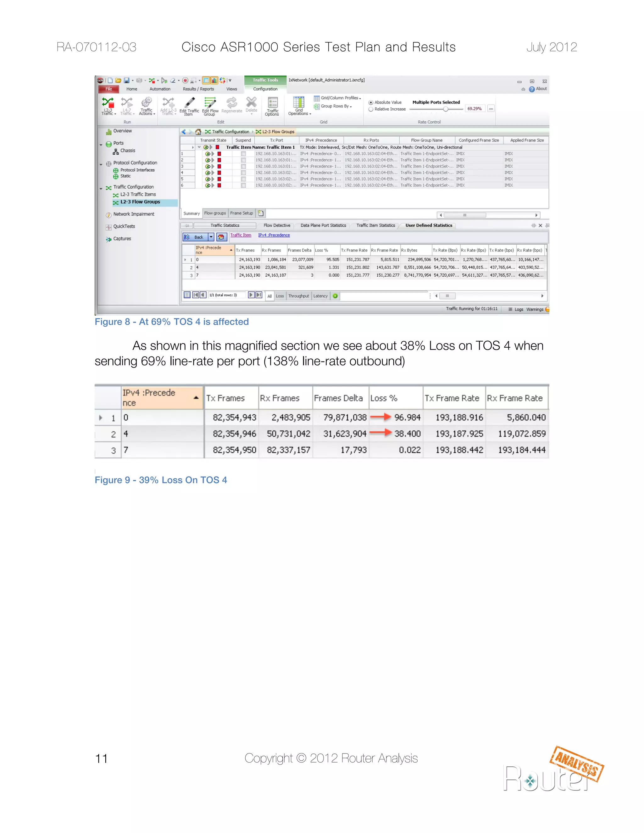
Task: Click the red stop square in flow row 1
Action: [x=219, y=154]
